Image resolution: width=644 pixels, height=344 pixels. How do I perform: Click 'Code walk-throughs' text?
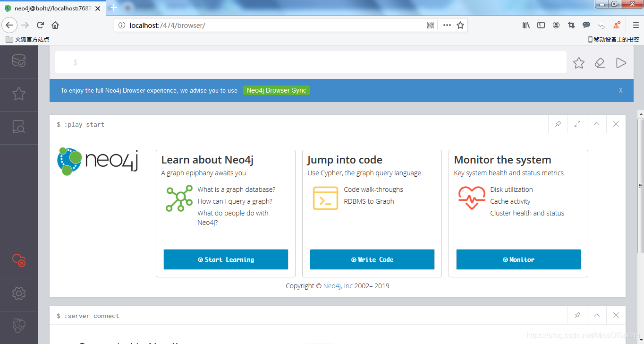[x=373, y=189]
